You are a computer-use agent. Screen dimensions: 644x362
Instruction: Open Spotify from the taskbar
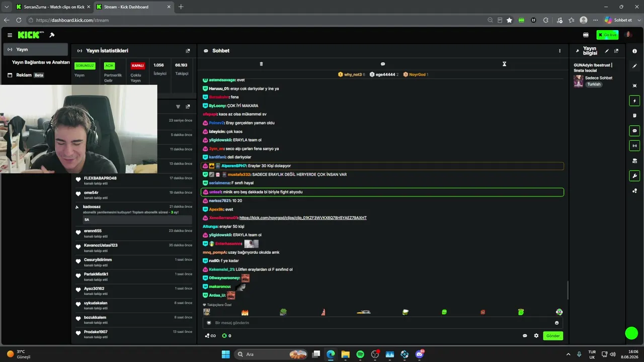[360, 354]
